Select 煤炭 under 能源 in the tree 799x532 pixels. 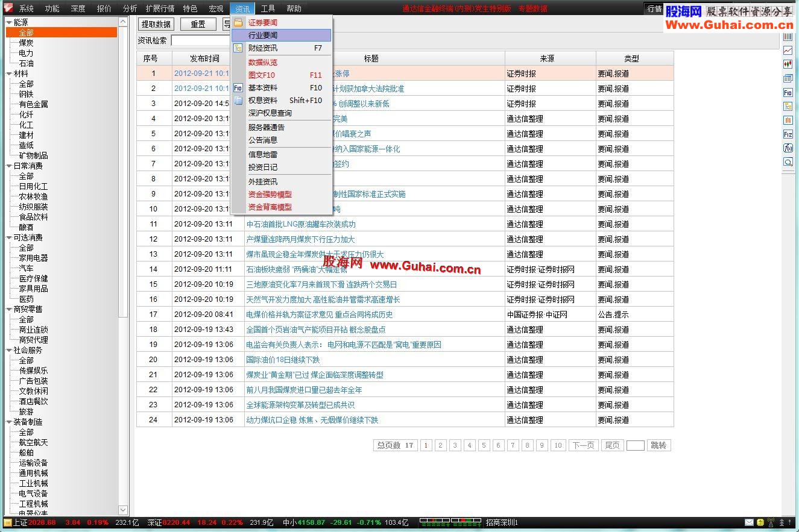(26, 43)
